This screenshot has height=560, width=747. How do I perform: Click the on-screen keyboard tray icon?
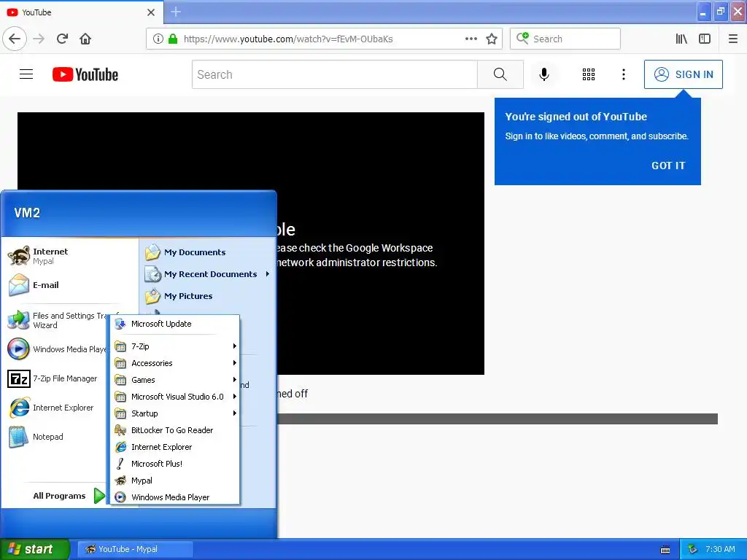665,550
